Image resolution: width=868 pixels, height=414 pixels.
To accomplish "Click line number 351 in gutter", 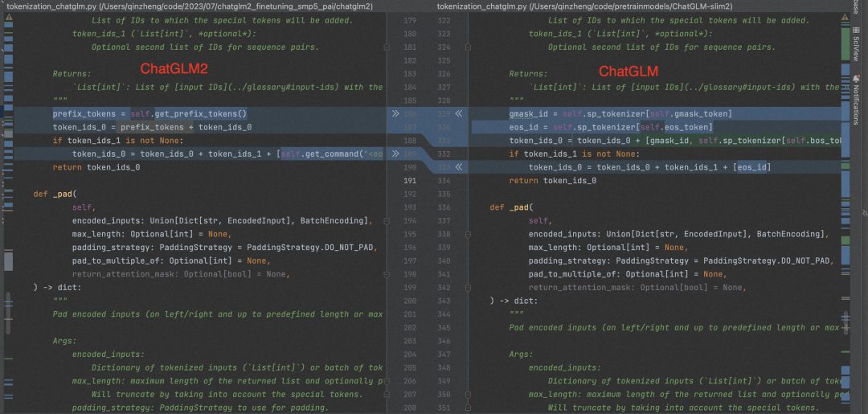I will click(444, 408).
